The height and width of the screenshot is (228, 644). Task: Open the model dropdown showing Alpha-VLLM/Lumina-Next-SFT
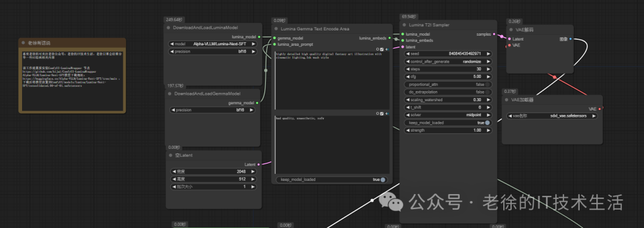point(213,44)
